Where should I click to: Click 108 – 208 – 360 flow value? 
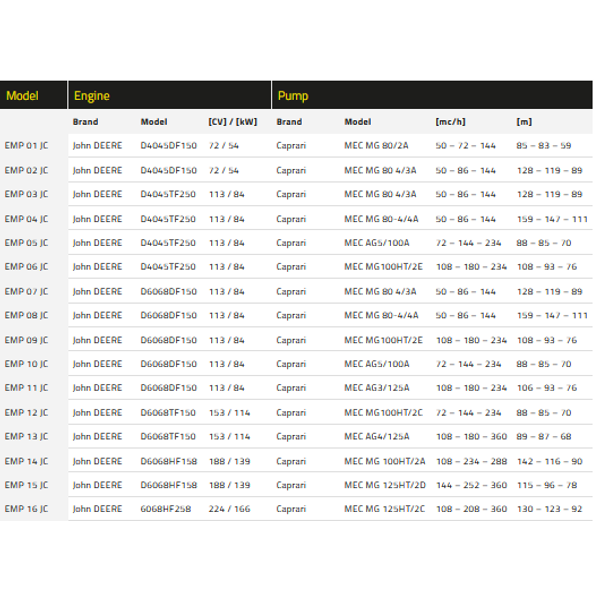(471, 509)
